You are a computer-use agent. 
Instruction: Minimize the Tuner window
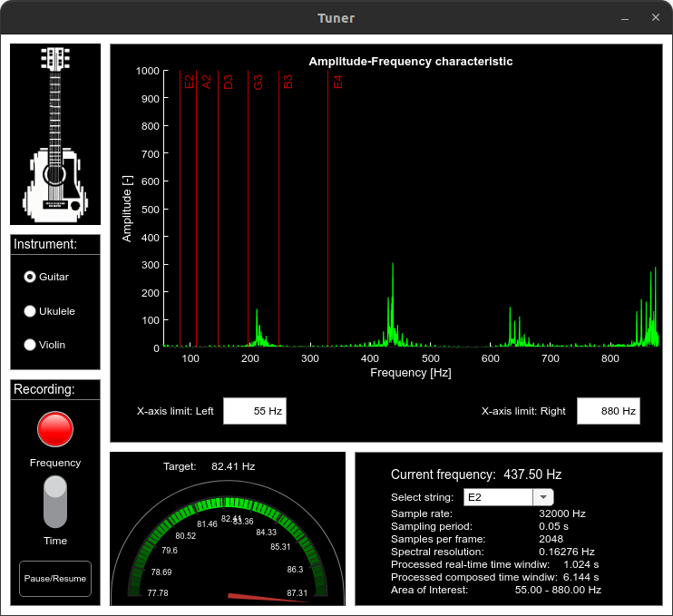(623, 18)
